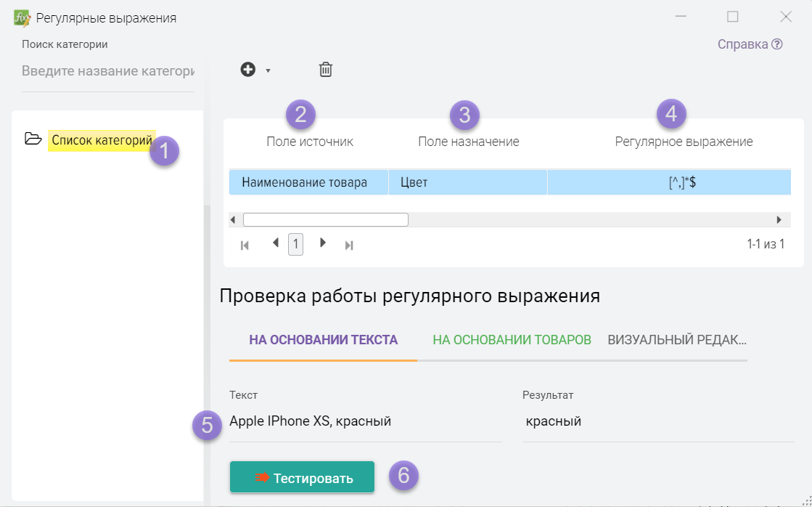812x507 pixels.
Task: Switch to На основании товаров tab
Action: tap(512, 340)
